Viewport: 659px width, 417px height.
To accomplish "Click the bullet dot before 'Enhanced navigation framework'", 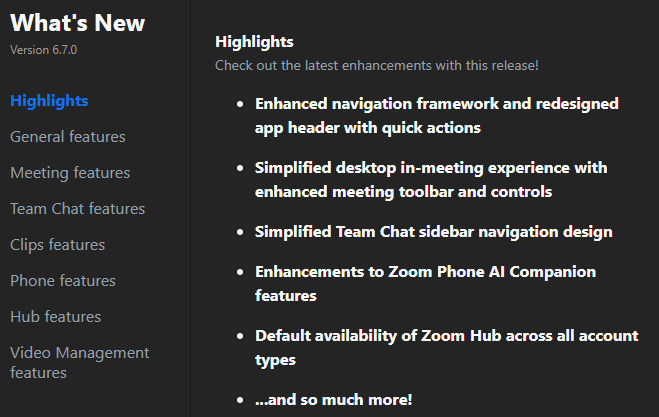I will point(240,104).
